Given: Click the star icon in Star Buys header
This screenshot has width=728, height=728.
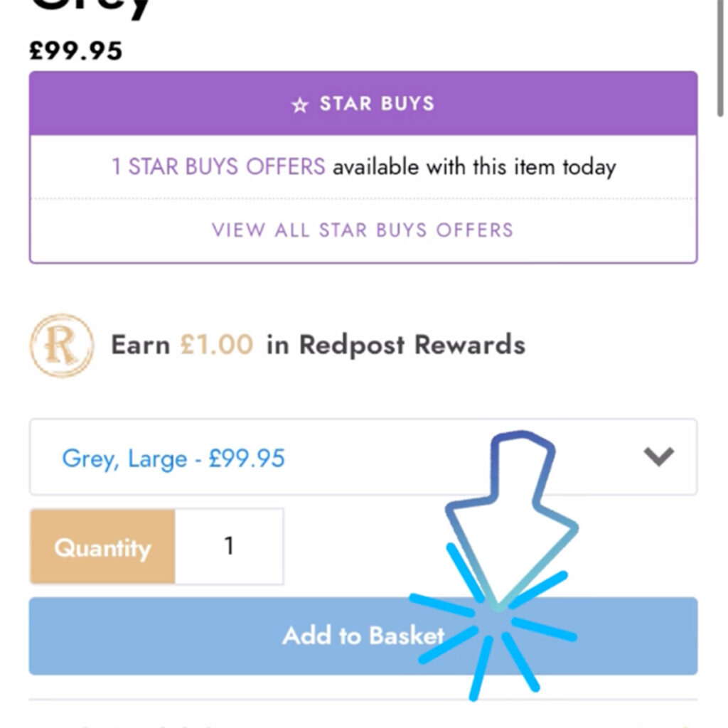Looking at the screenshot, I should coord(300,105).
